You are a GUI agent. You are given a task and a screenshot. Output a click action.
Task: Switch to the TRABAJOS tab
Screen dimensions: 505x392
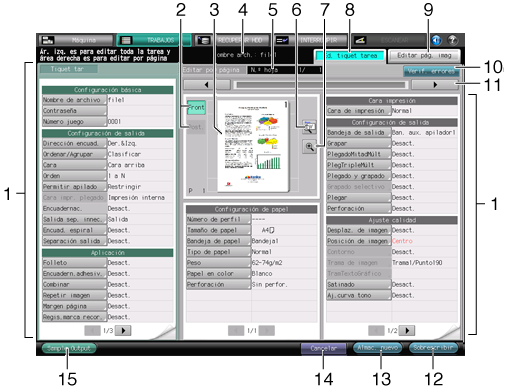[x=154, y=40]
